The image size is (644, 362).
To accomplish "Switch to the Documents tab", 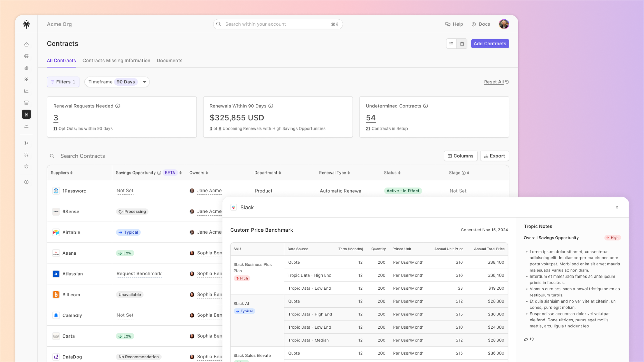I will pos(170,61).
